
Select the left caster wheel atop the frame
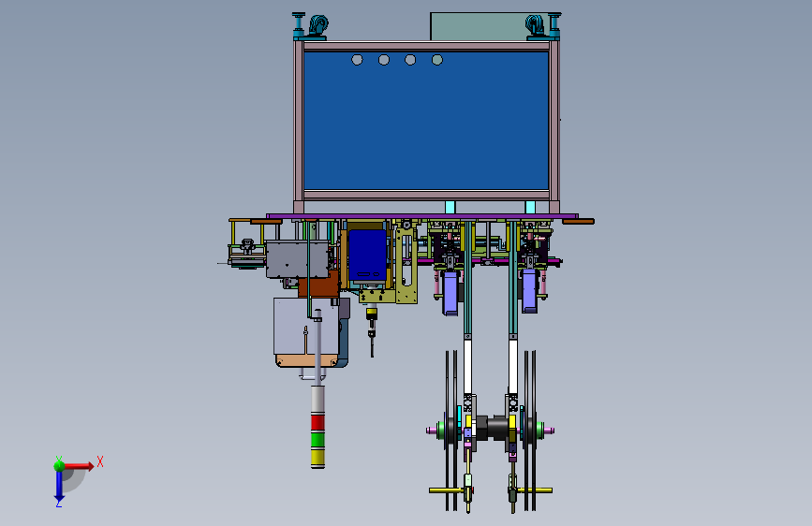(x=318, y=25)
